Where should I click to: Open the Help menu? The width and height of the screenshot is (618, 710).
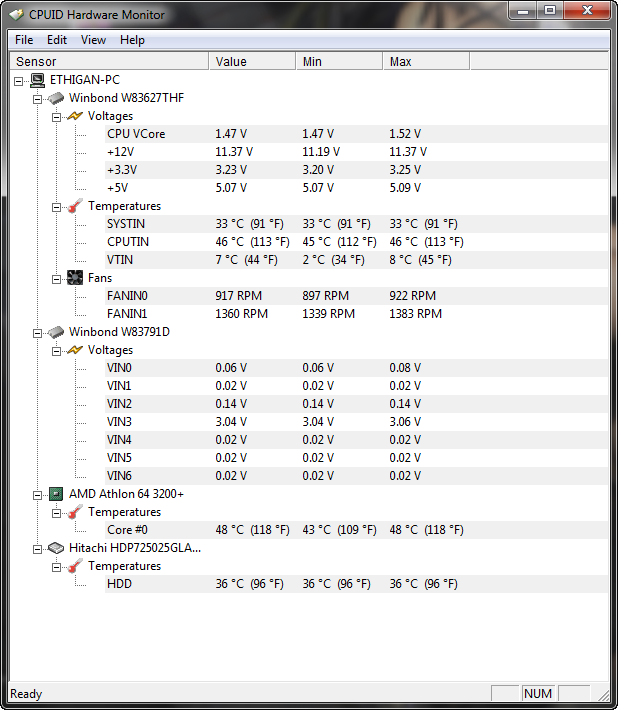(132, 40)
